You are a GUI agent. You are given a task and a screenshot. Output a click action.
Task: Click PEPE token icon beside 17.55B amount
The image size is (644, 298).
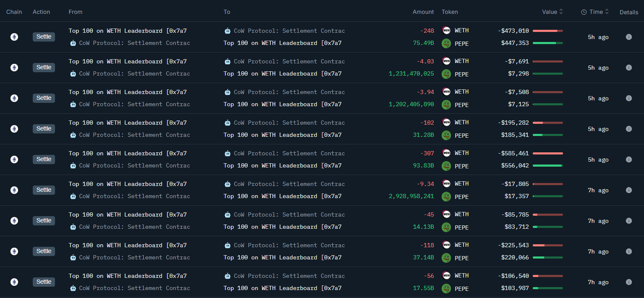point(446,288)
